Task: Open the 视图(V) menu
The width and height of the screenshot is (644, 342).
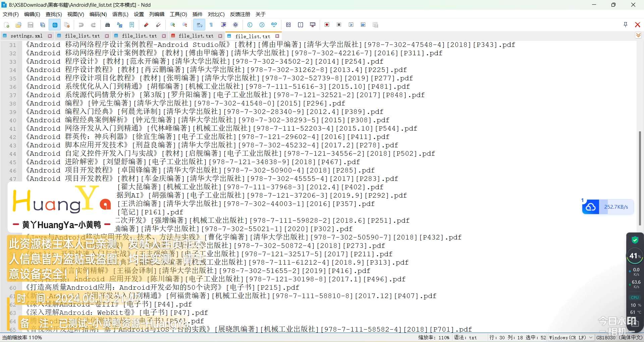Action: pos(76,14)
